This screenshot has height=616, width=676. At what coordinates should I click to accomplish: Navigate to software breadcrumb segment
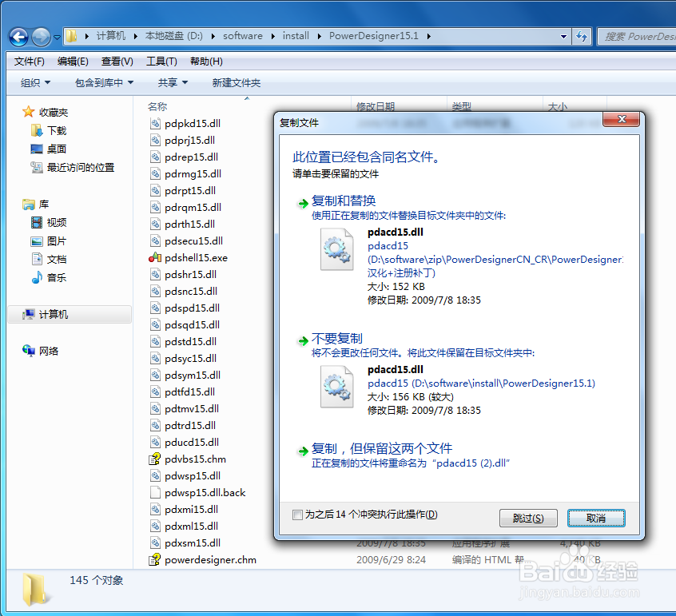[243, 36]
